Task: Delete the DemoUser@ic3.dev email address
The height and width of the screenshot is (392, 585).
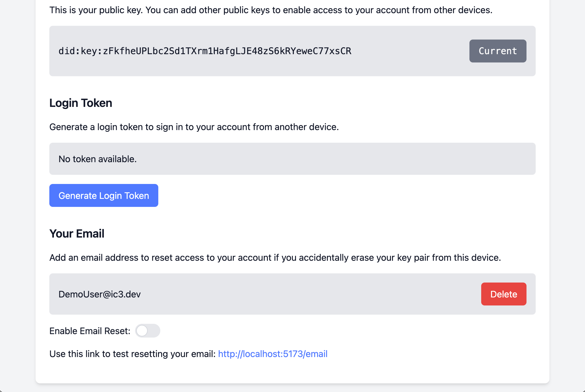Action: tap(503, 294)
